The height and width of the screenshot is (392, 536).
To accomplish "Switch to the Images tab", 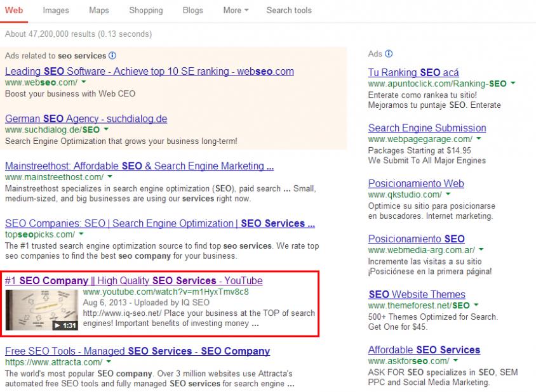I will (x=56, y=10).
